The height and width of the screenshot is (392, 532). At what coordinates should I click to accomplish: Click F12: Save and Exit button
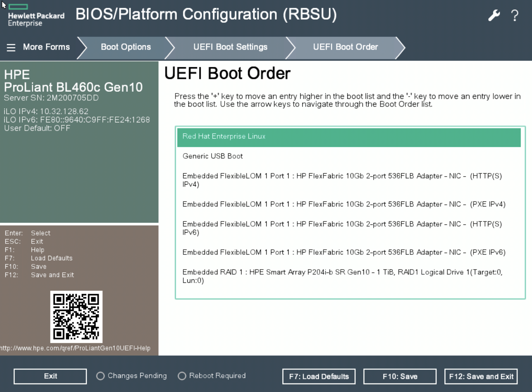(x=481, y=377)
